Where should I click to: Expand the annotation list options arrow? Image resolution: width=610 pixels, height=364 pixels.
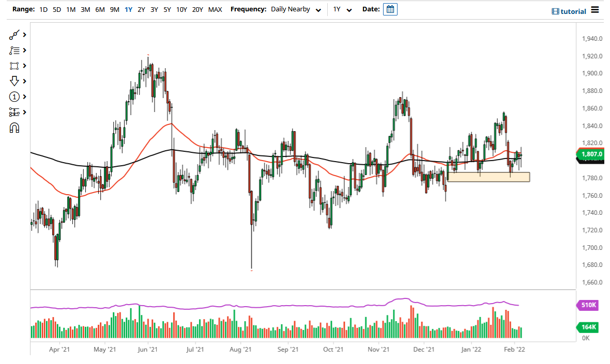point(24,51)
